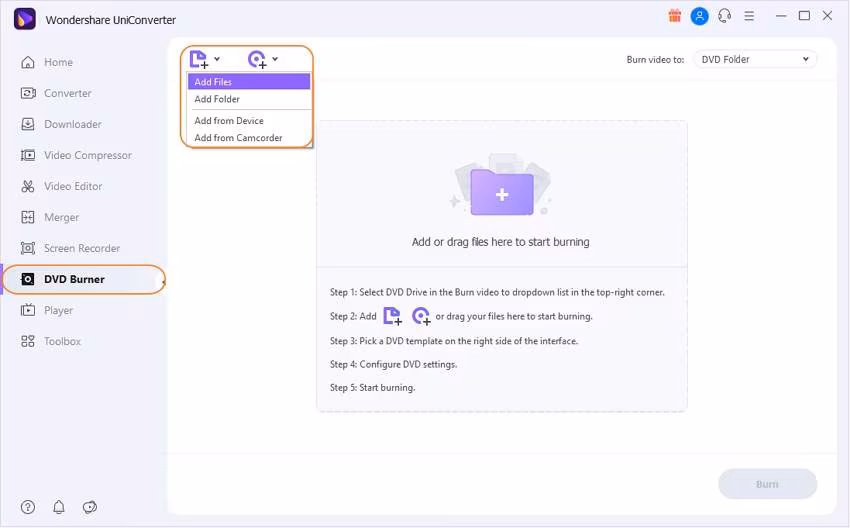Close the UniConverter window
The image size is (850, 528).
(x=827, y=16)
